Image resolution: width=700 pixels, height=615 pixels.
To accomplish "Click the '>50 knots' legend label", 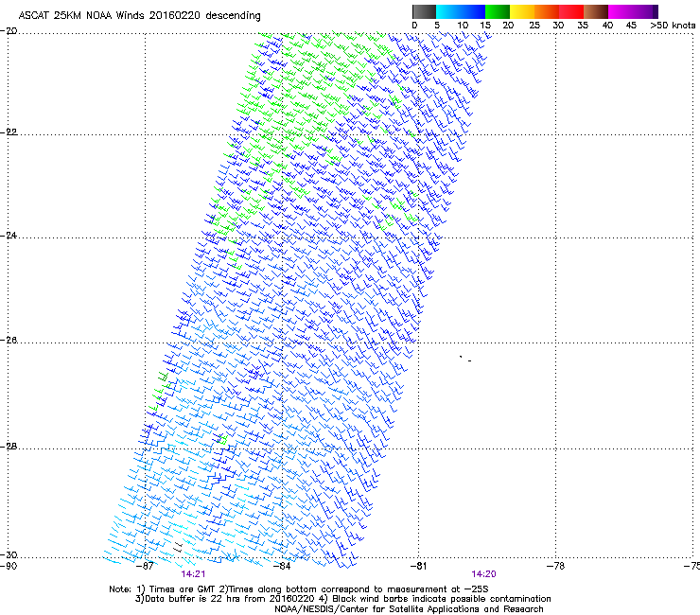I will (673, 25).
